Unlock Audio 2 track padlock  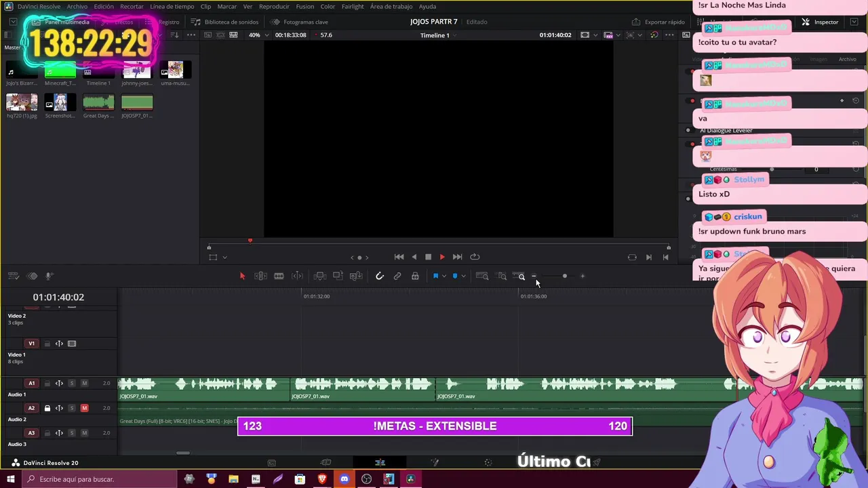[47, 408]
